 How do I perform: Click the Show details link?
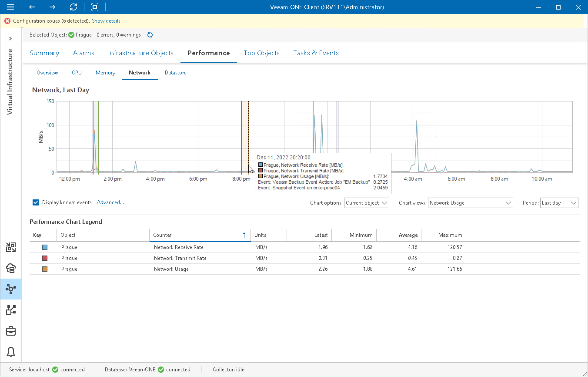click(106, 20)
